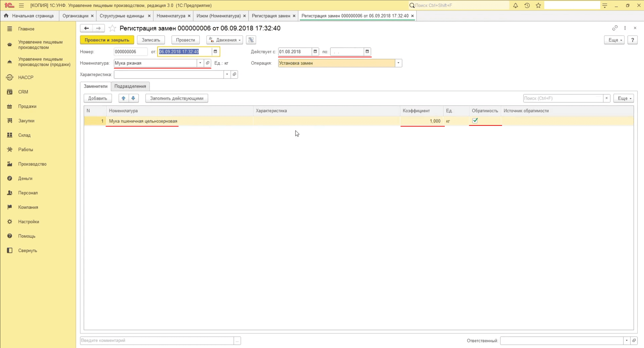Image resolution: width=644 pixels, height=348 pixels.
Task: Open Характеристика item card icon
Action: 234,74
